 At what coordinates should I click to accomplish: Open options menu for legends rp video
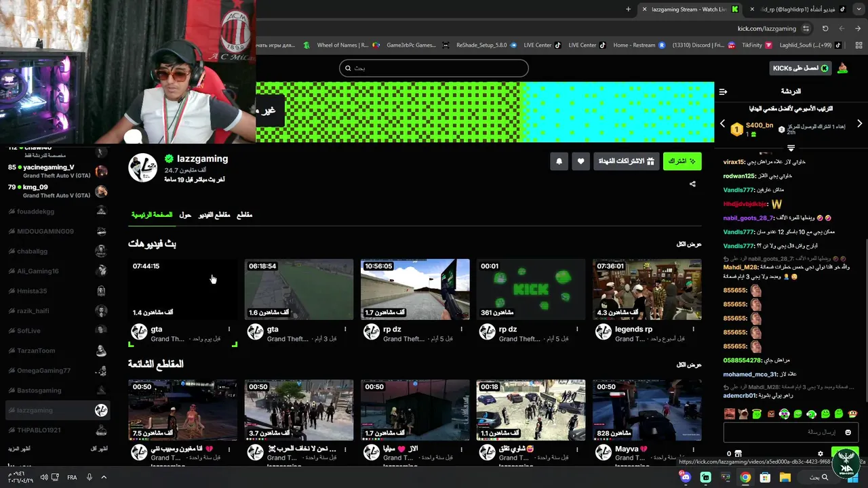[693, 329]
